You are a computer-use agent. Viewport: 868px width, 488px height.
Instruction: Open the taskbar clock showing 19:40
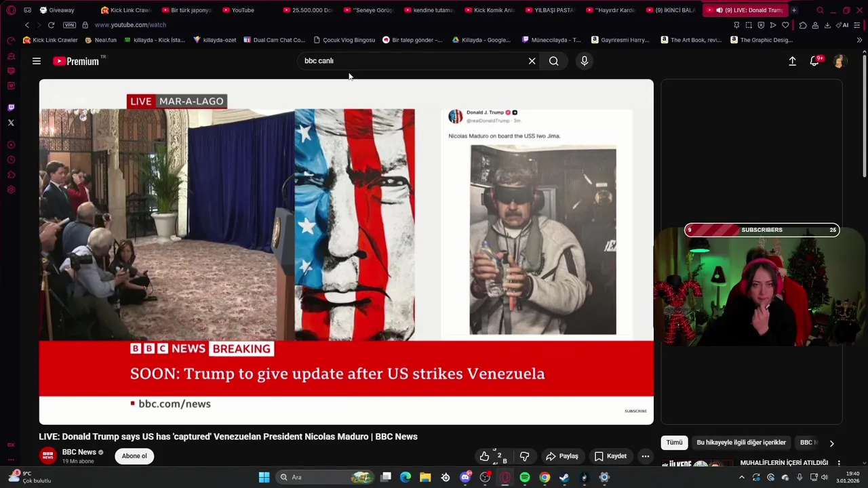[x=848, y=477]
